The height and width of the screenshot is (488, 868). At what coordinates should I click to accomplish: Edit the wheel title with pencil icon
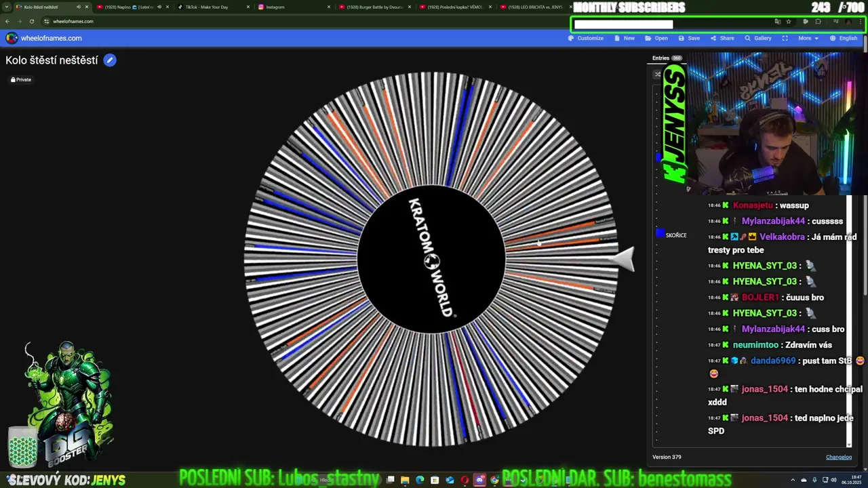(110, 60)
